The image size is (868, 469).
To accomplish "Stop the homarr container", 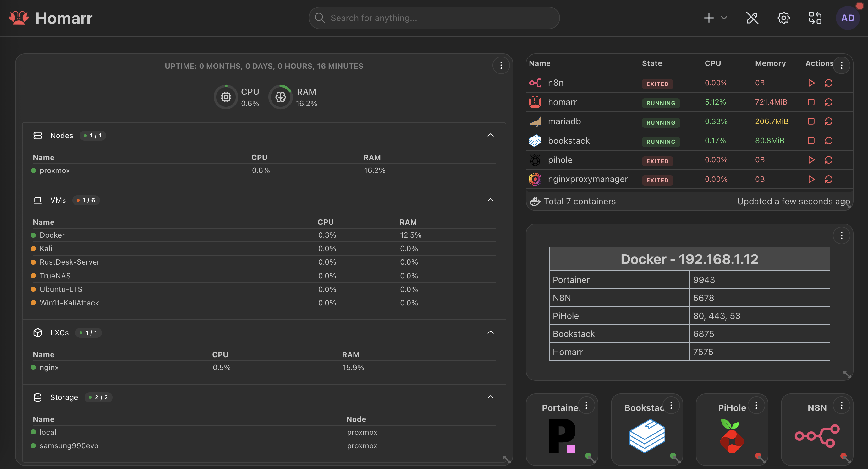I will [x=811, y=102].
